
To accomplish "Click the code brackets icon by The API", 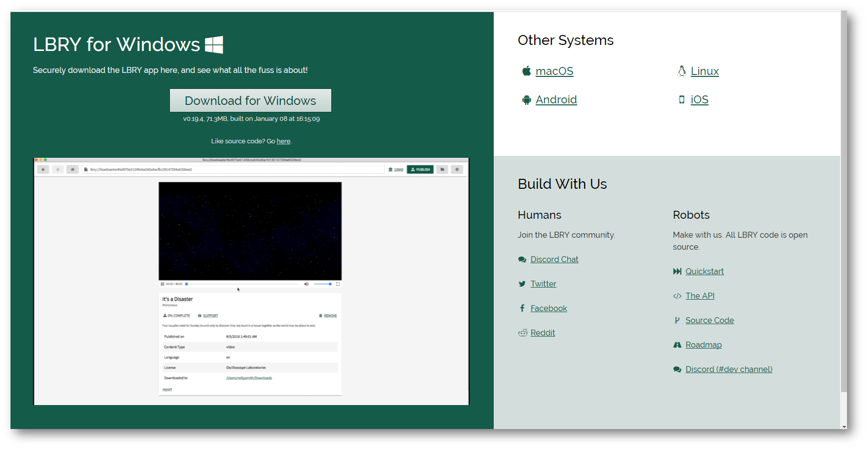I will pyautogui.click(x=677, y=296).
